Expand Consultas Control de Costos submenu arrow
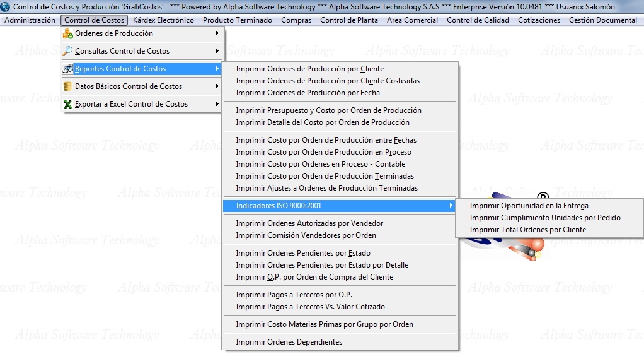This screenshot has width=644, height=354. point(217,51)
